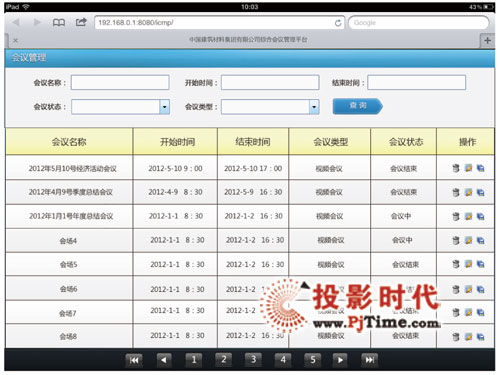The height and width of the screenshot is (375, 500).
Task: Focus the 结束时间 filter field
Action: pos(417,82)
